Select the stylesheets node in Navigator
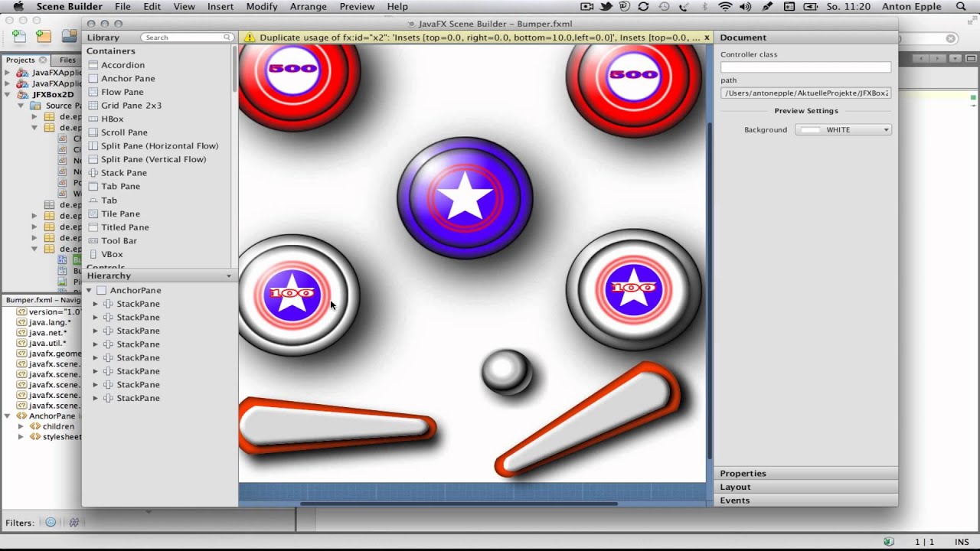Image resolution: width=980 pixels, height=551 pixels. click(x=56, y=437)
